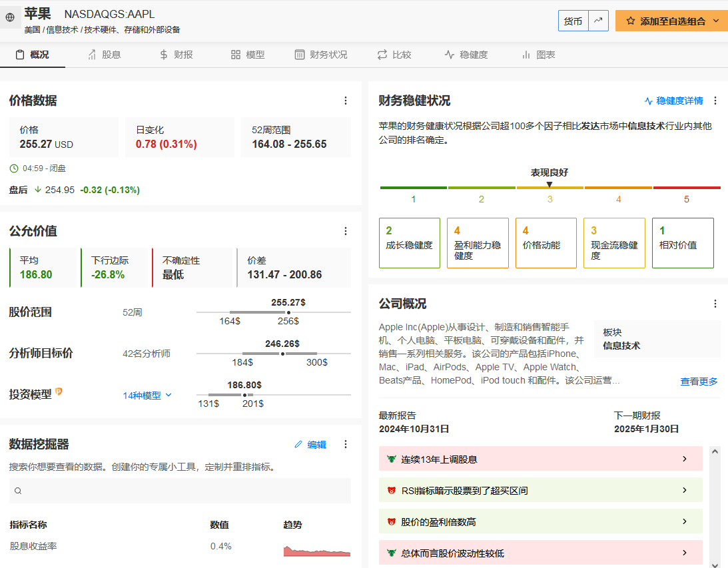Expand the RSI指标暗示股票到了超买区间 row

point(540,490)
